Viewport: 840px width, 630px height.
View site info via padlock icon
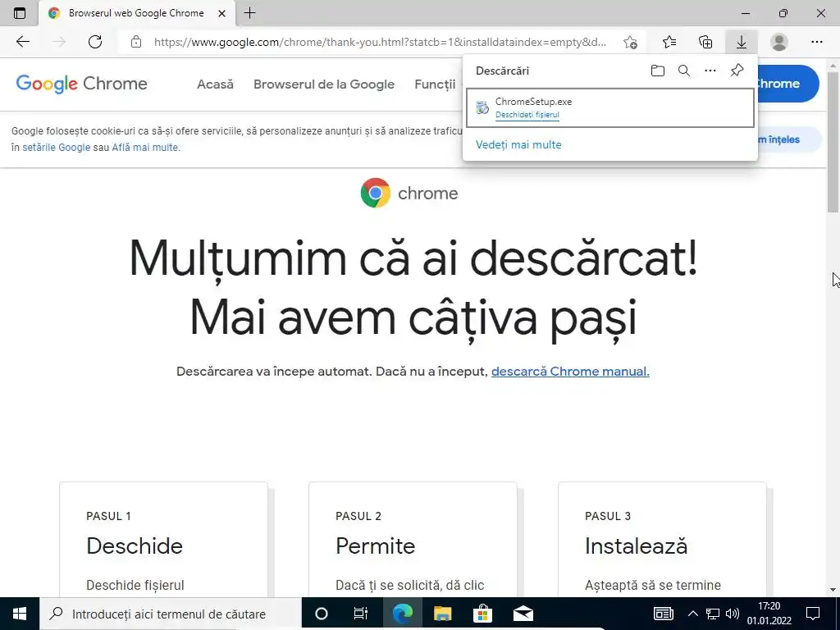click(136, 42)
